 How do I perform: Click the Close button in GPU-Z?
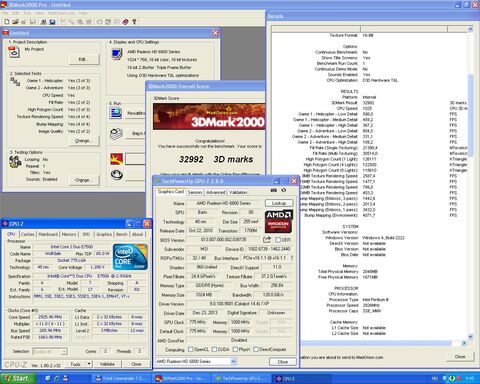(283, 362)
